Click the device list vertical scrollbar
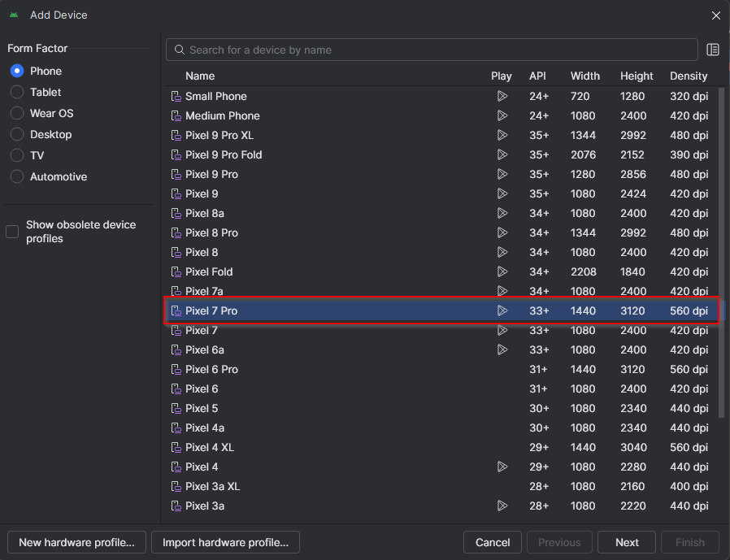Screen dimensions: 730x560 point(722,252)
